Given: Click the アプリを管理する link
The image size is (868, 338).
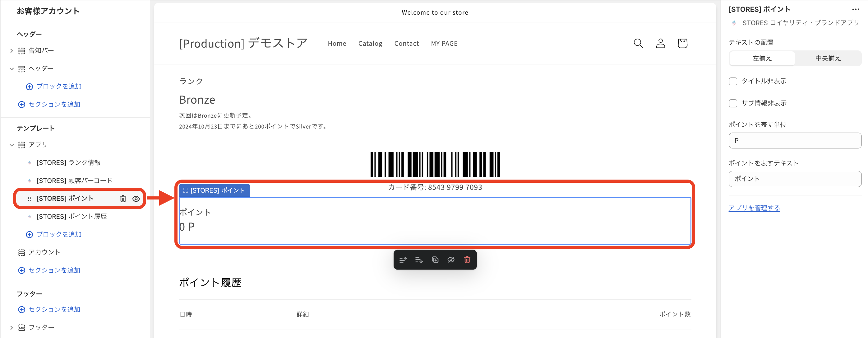Looking at the screenshot, I should 755,208.
